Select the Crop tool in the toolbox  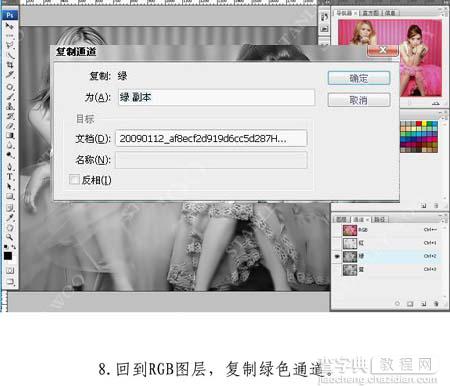pos(10,65)
